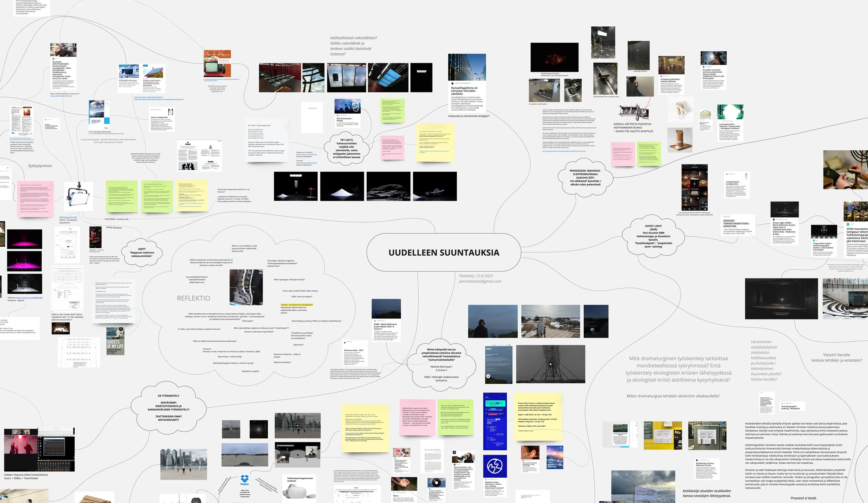Open the spine MRI scan image
The height and width of the screenshot is (503, 868).
tap(246, 287)
